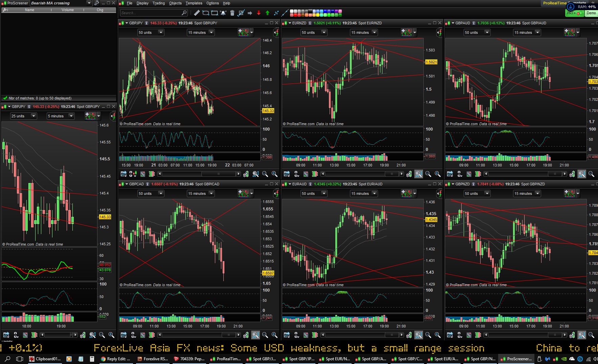Pick the white color swatch in palette
The width and height of the screenshot is (598, 364).
292,11
